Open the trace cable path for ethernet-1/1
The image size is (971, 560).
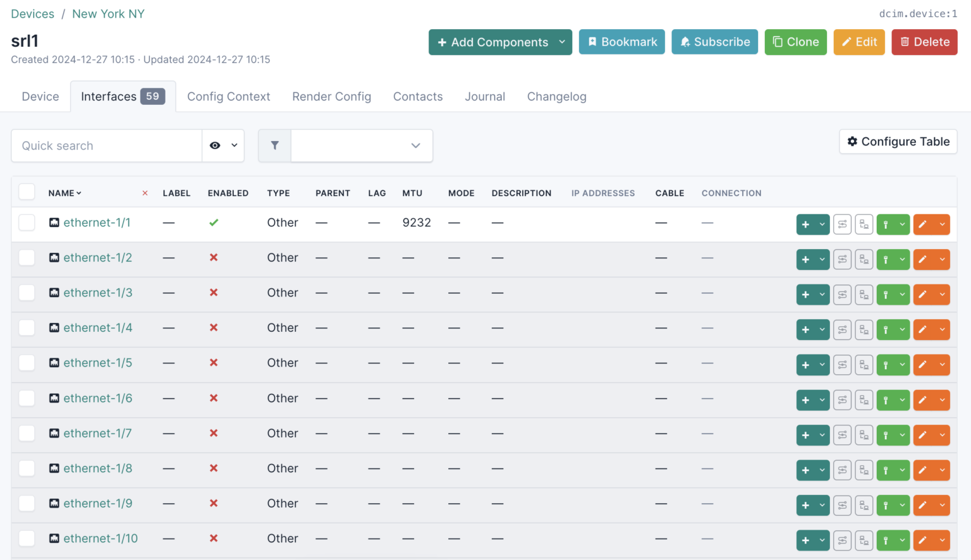(x=842, y=224)
